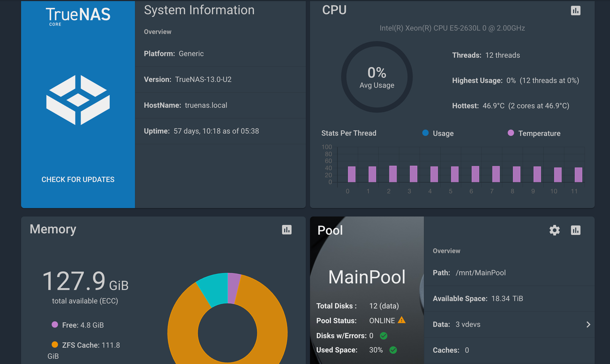Toggle Usage legend blue dot
610x364 pixels.
point(425,133)
